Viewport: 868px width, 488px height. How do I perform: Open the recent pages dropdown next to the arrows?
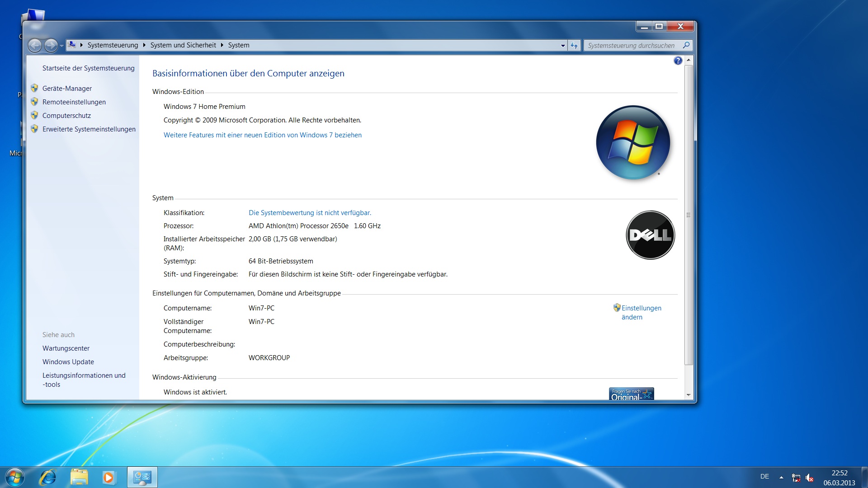coord(61,46)
